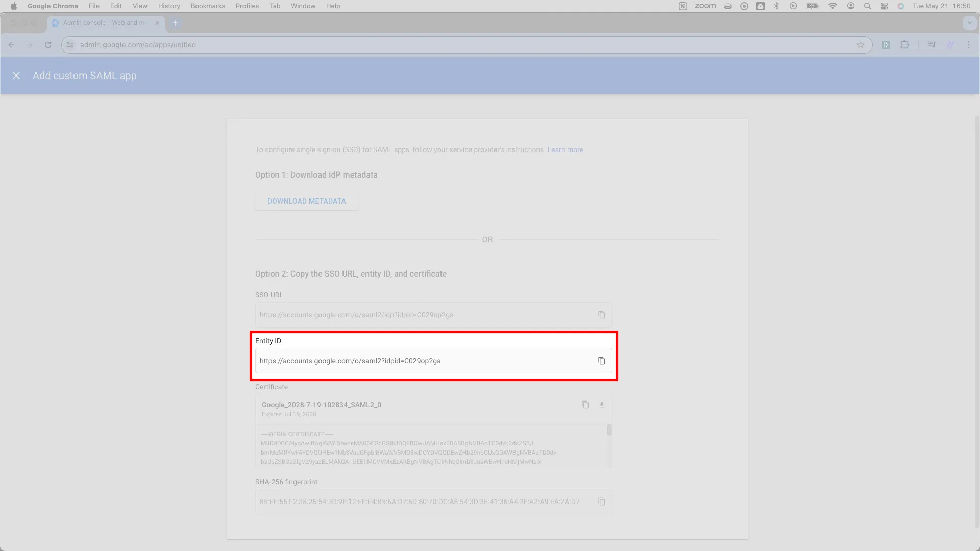The image size is (980, 551).
Task: Download the certificate file
Action: [x=602, y=405]
